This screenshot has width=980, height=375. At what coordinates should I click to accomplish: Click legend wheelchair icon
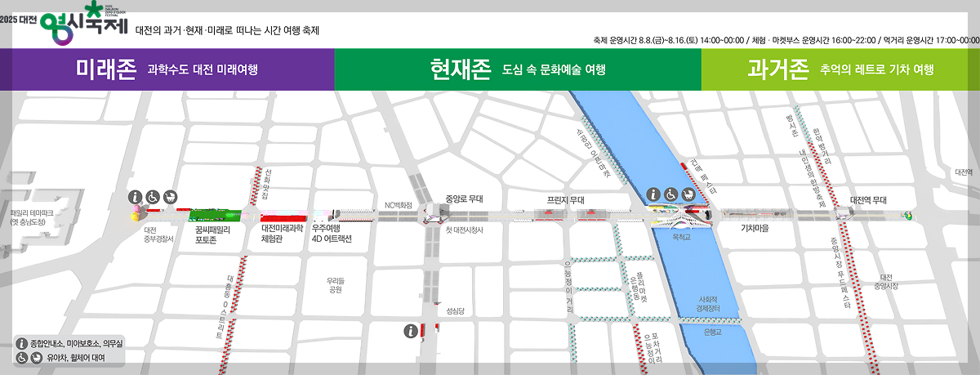(22, 357)
